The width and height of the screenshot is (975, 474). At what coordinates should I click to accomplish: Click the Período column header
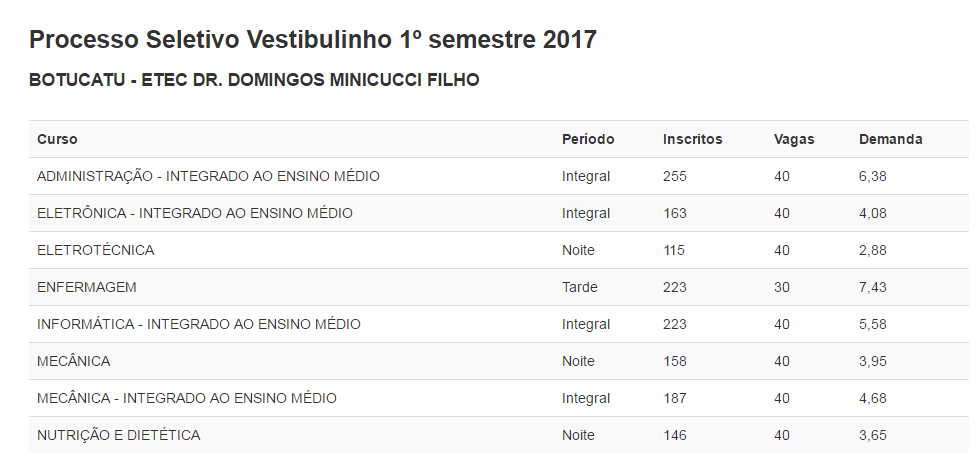tap(588, 139)
